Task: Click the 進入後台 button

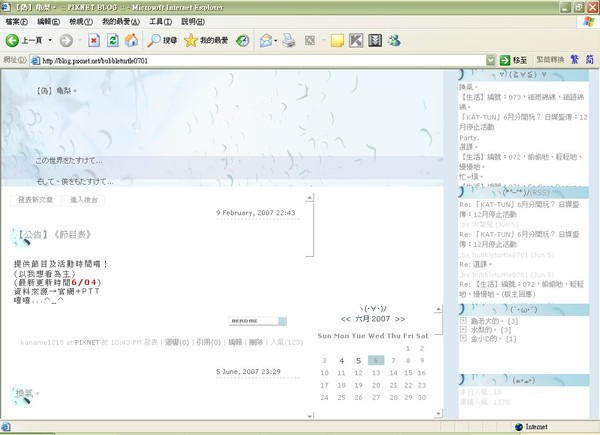Action: click(84, 200)
